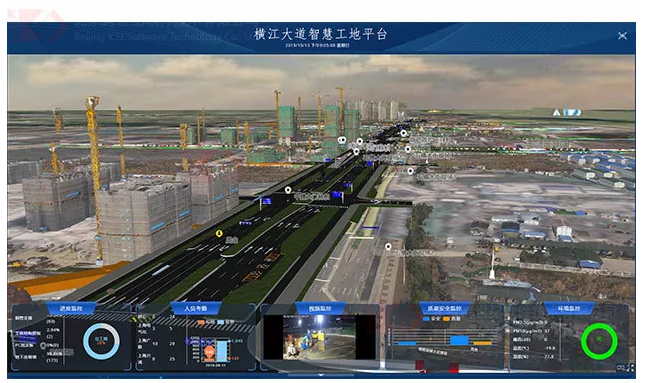Click the 横江大道智慧工地平台 title text
Viewport: 645px width, 383px height.
[x=320, y=34]
